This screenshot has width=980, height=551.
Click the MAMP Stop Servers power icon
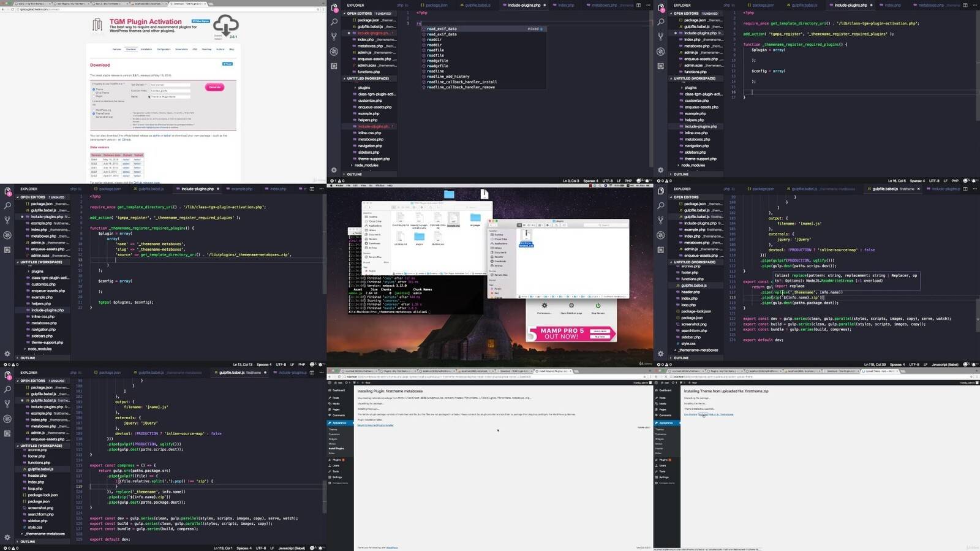click(598, 305)
